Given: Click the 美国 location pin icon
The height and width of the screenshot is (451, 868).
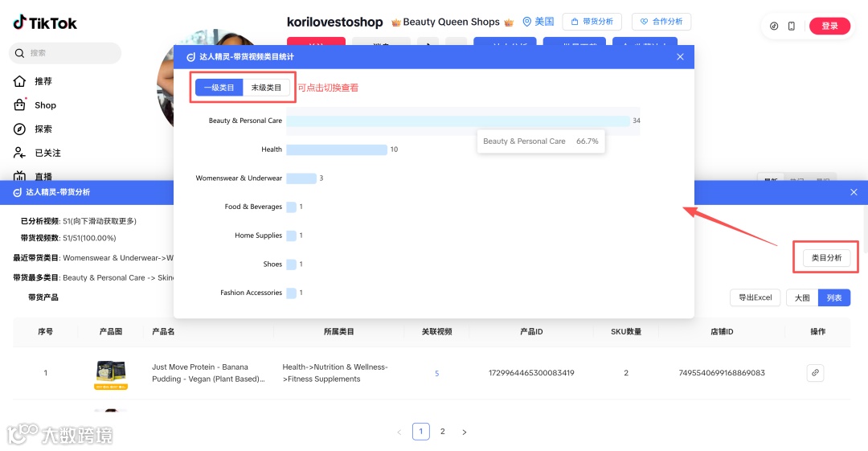Looking at the screenshot, I should point(527,22).
